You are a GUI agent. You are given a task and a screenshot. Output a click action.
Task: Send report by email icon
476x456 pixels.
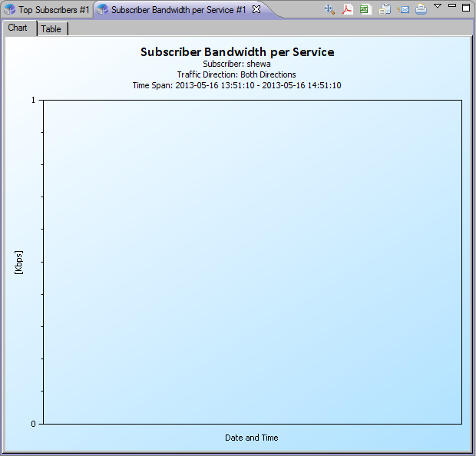tap(403, 10)
